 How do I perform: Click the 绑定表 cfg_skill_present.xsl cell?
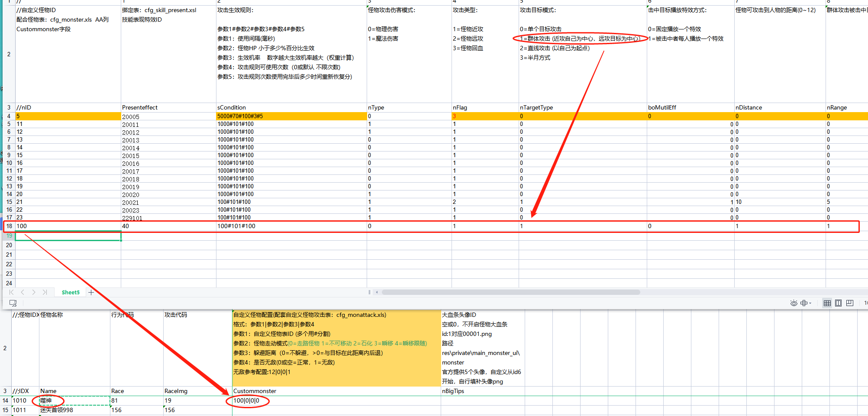[168, 54]
